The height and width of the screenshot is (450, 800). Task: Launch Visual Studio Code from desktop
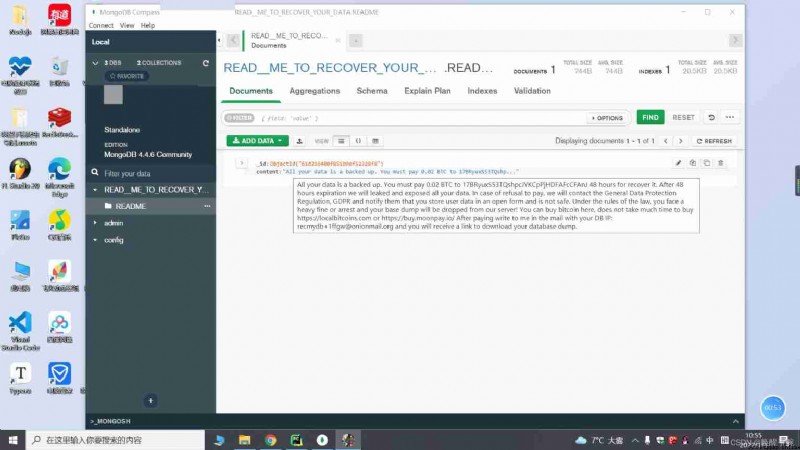click(20, 331)
